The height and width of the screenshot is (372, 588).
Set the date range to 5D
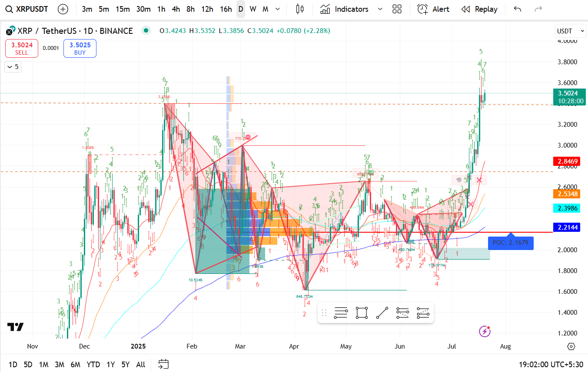(28, 365)
